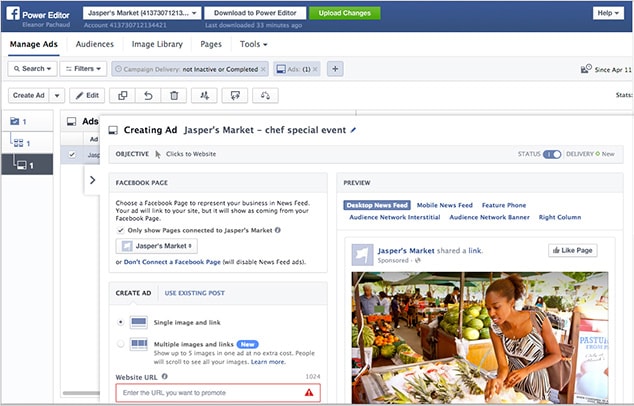Click the Like Page button in preview
634x406 pixels.
(x=573, y=250)
